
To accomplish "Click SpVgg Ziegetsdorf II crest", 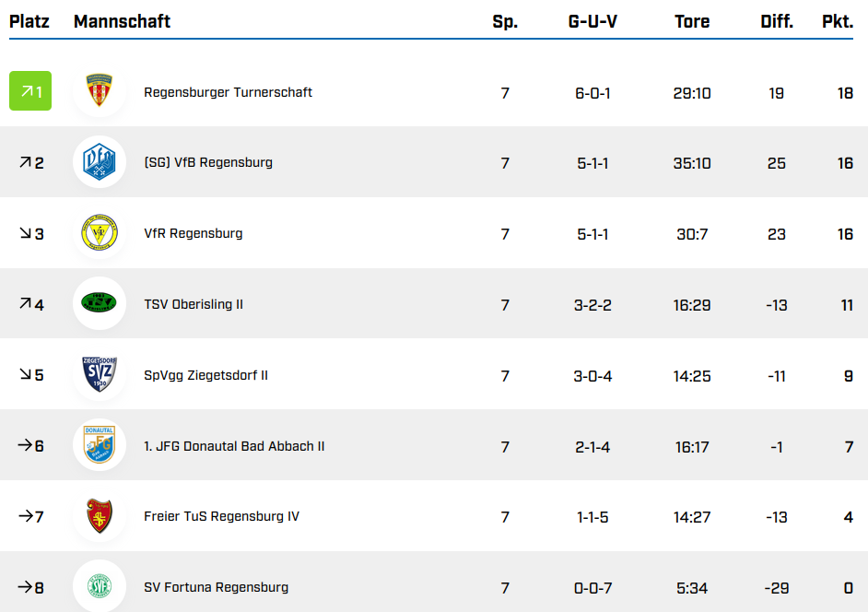I will pos(99,374).
